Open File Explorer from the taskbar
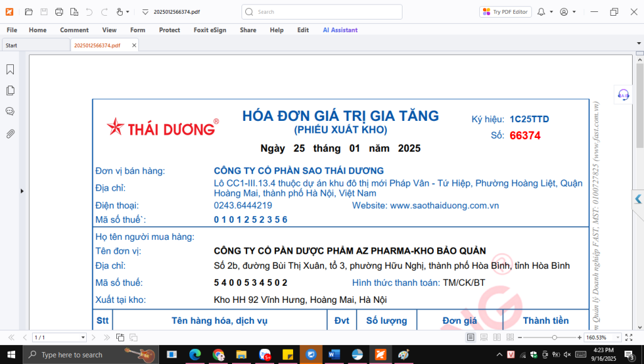Viewport: 644px width, 364px height. (x=241, y=355)
